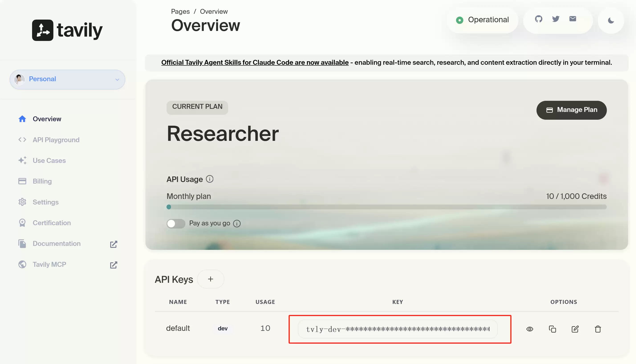
Task: Click the KEY column header
Action: coord(397,302)
